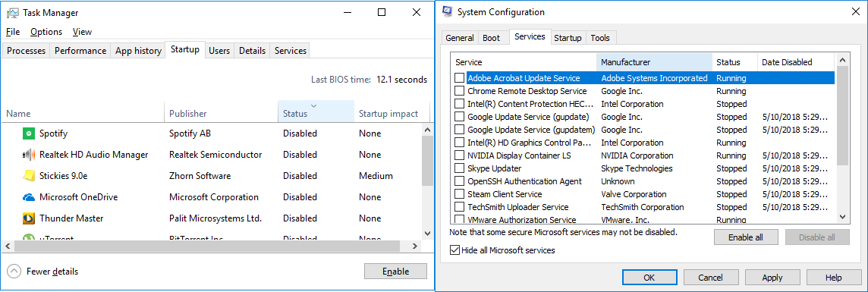Click the Realtek HD Audio Manager speaker icon
The image size is (868, 292).
[x=29, y=155]
